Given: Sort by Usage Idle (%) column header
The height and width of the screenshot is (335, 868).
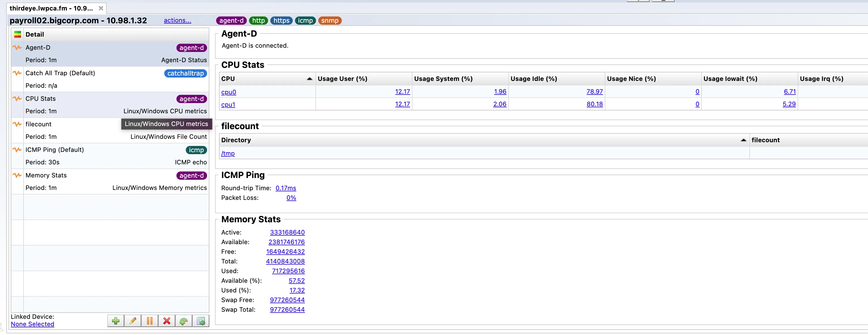Looking at the screenshot, I should [556, 79].
